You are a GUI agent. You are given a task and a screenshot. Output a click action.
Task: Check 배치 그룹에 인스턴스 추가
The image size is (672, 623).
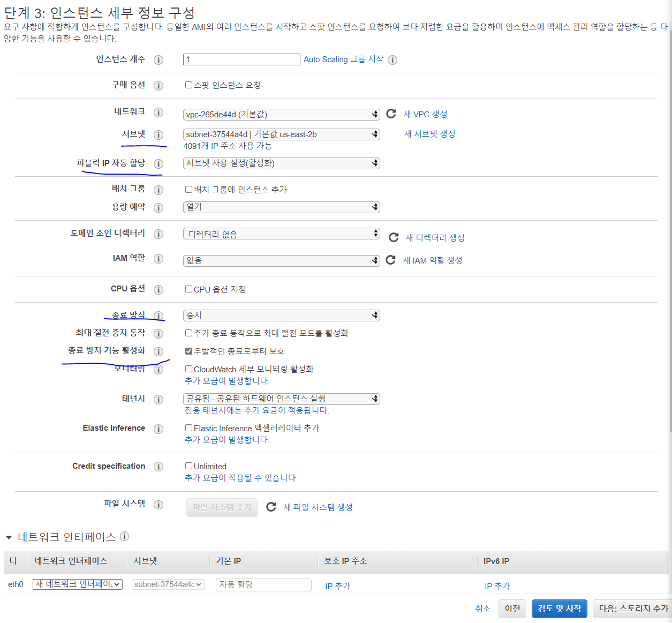(188, 189)
